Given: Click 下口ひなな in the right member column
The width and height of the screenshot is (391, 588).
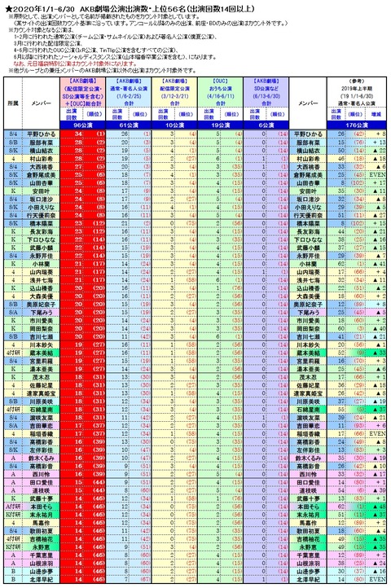Looking at the screenshot, I should 308,240.
